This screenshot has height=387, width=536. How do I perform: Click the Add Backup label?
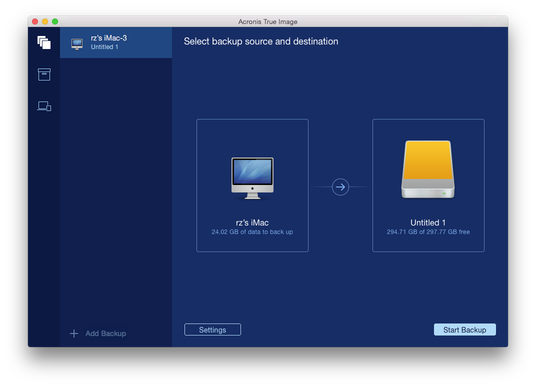pyautogui.click(x=106, y=333)
